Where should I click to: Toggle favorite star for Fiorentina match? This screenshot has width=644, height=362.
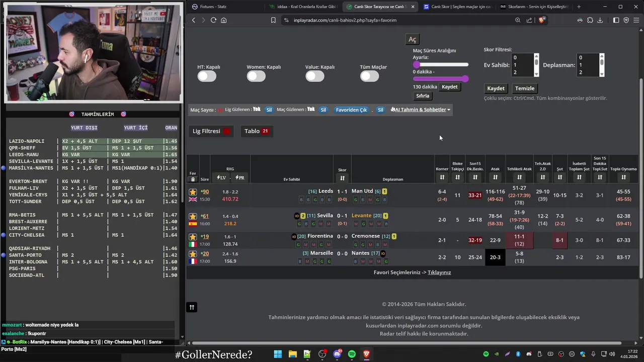193,237
